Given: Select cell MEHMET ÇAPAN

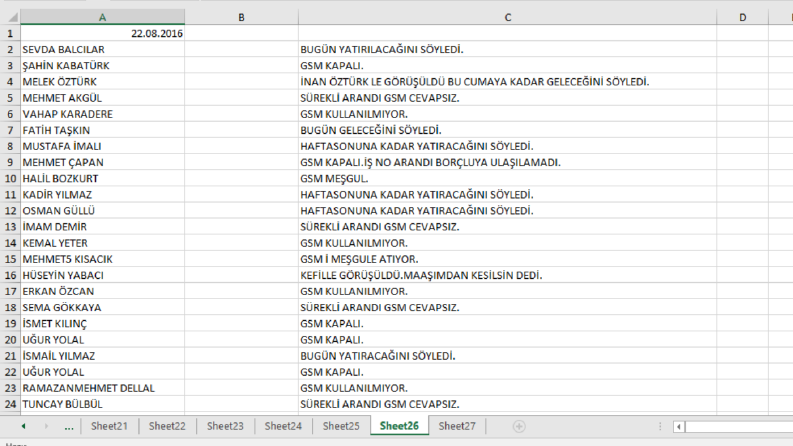Looking at the screenshot, I should coord(103,162).
